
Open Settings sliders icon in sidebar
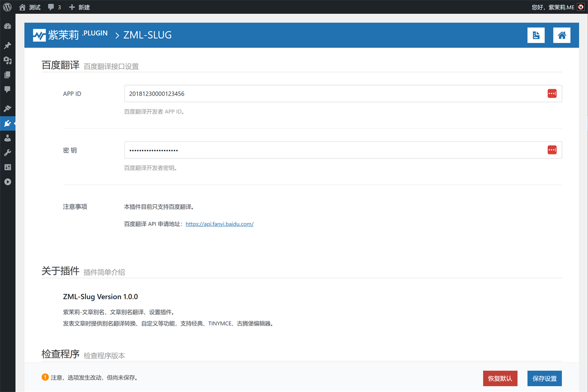coord(7,167)
